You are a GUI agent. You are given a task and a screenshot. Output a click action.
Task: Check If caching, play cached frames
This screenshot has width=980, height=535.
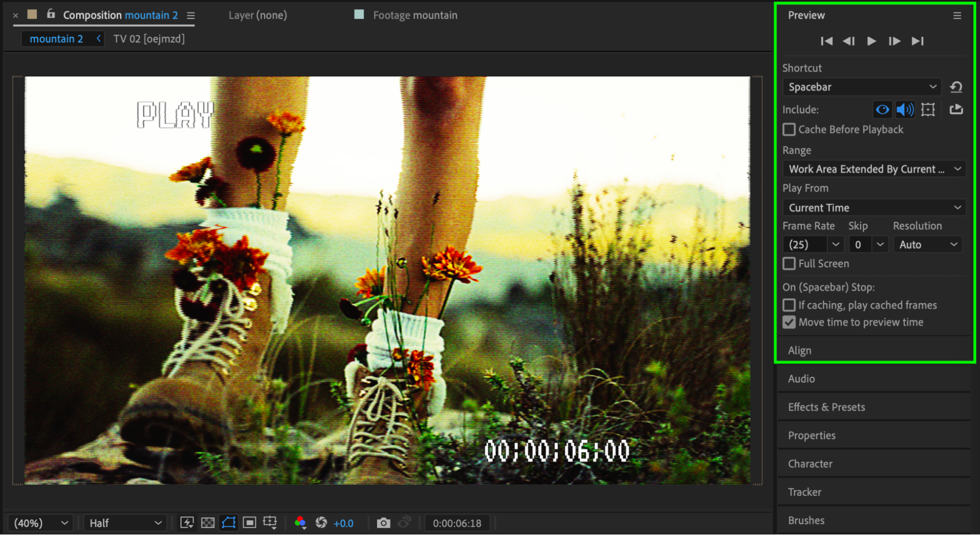(789, 305)
